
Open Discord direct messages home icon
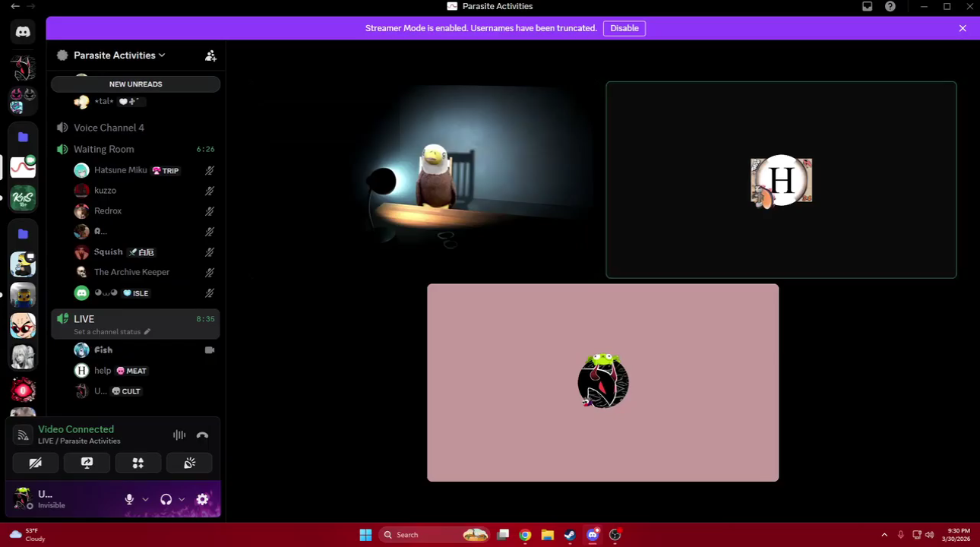(x=23, y=32)
